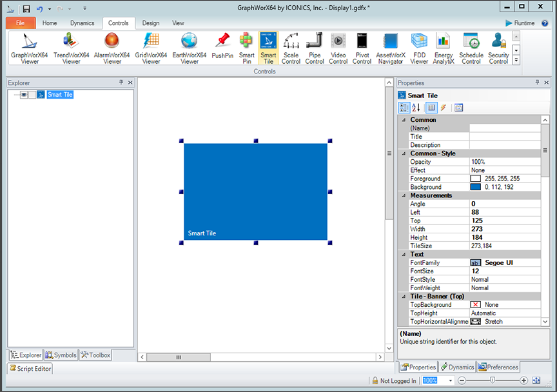
Task: Start Runtime mode
Action: tap(520, 23)
